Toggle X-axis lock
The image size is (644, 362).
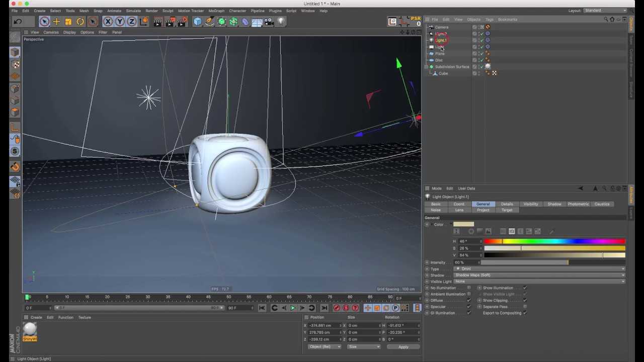coord(108,22)
